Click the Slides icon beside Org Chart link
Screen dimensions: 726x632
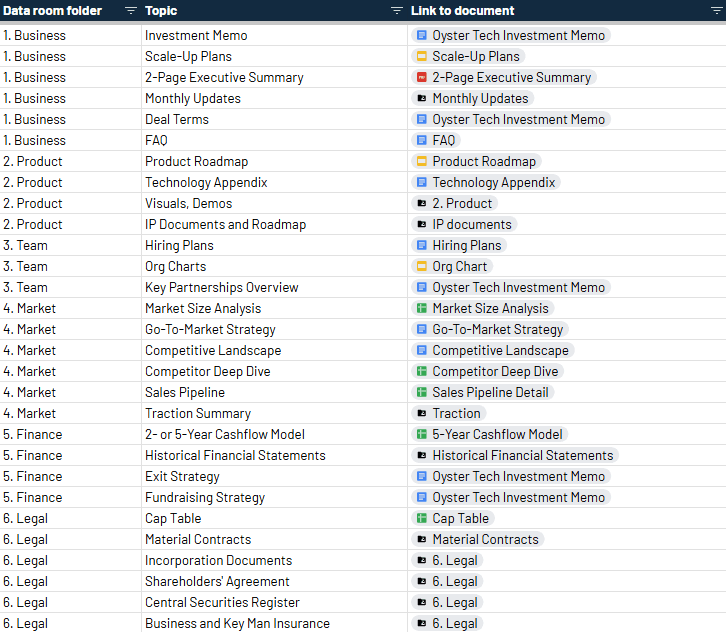tap(422, 266)
